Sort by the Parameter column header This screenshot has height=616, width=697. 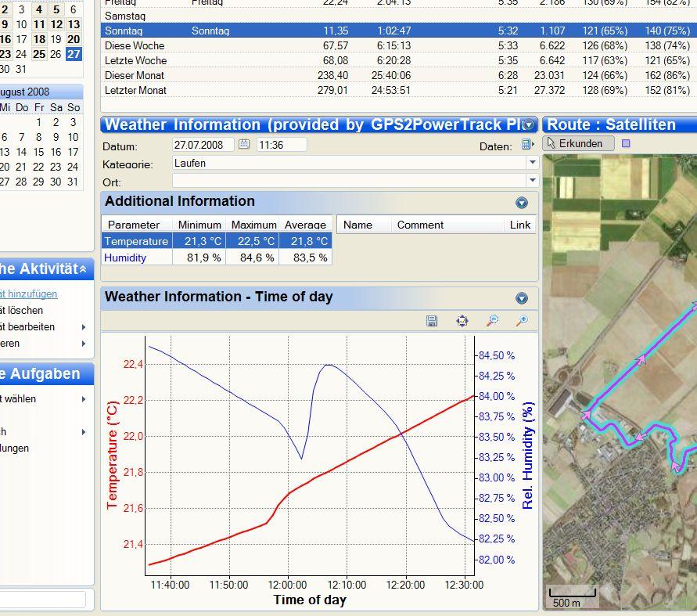(137, 225)
